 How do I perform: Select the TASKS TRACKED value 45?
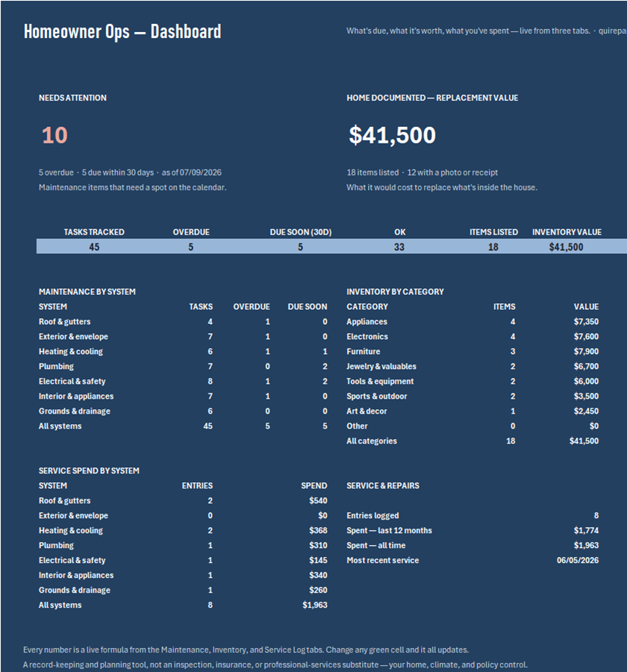click(x=94, y=247)
